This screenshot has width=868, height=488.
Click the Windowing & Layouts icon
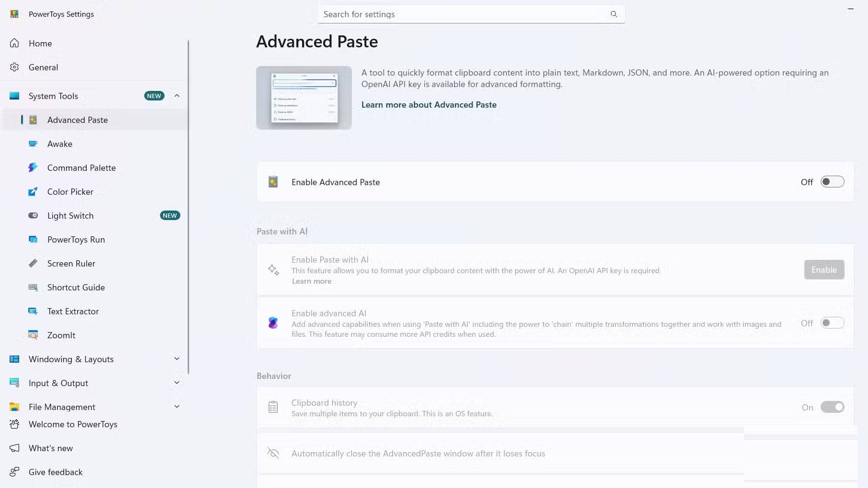point(14,359)
